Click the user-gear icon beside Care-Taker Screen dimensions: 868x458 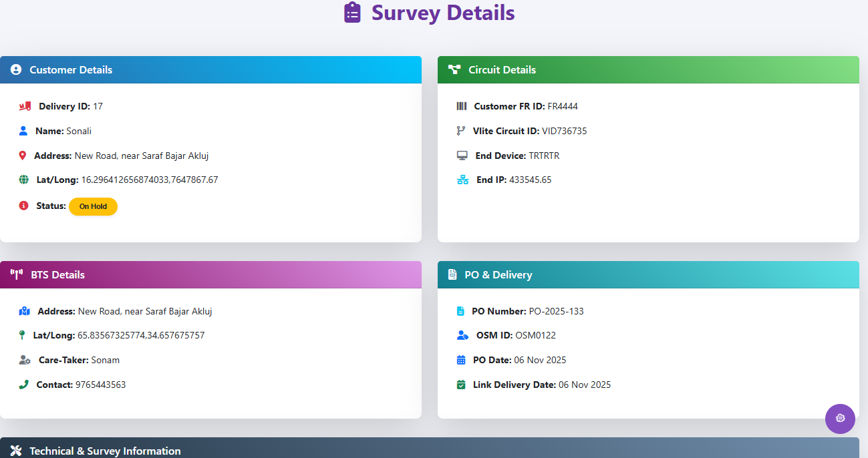[x=25, y=360]
